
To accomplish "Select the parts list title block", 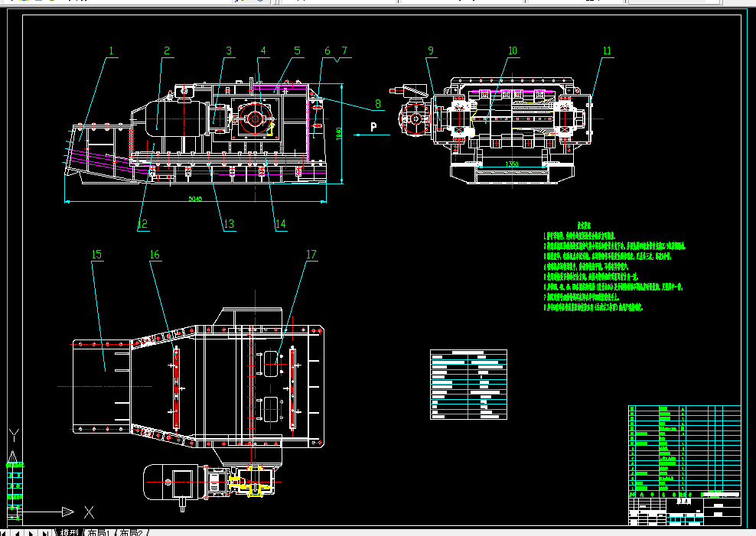I will pyautogui.click(x=685, y=465).
